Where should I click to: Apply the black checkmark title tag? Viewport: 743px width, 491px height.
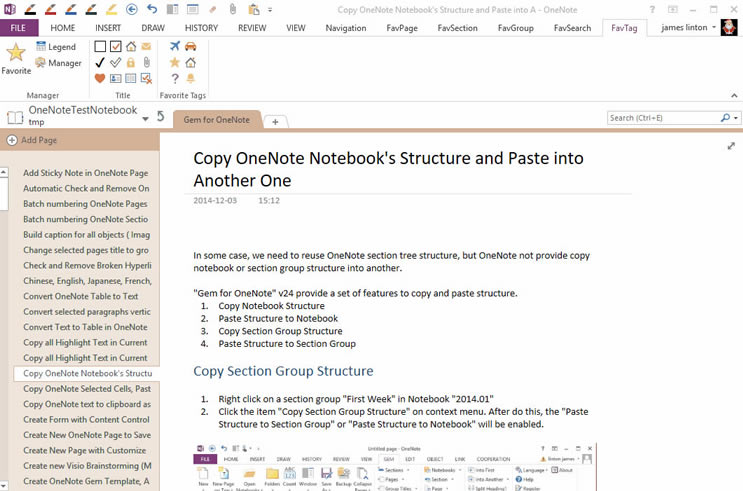[x=100, y=62]
